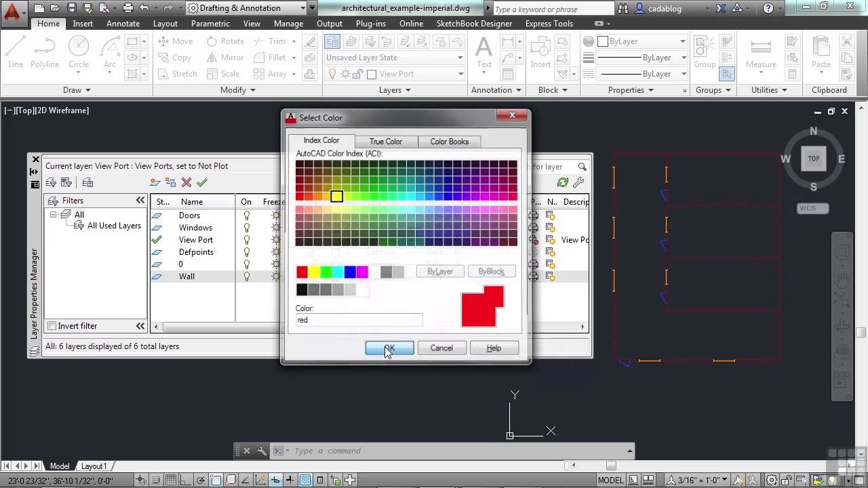Click the Mirror tool
The image size is (868, 488).
[225, 58]
